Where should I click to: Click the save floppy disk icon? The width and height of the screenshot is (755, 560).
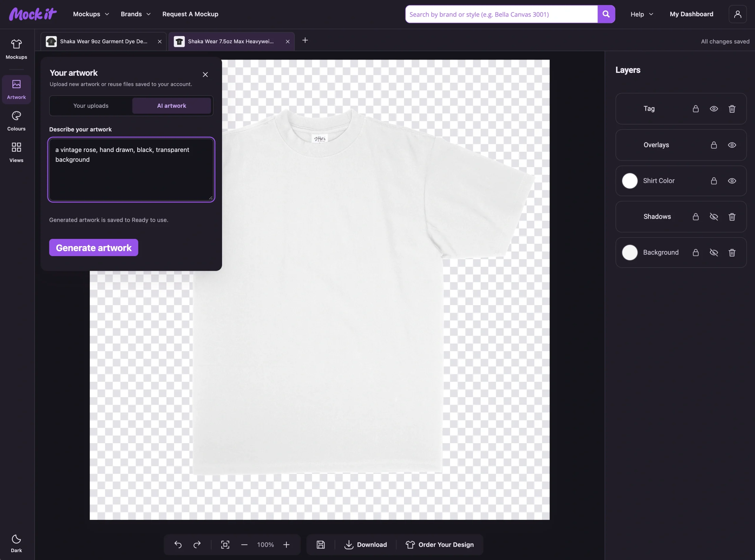pos(321,544)
